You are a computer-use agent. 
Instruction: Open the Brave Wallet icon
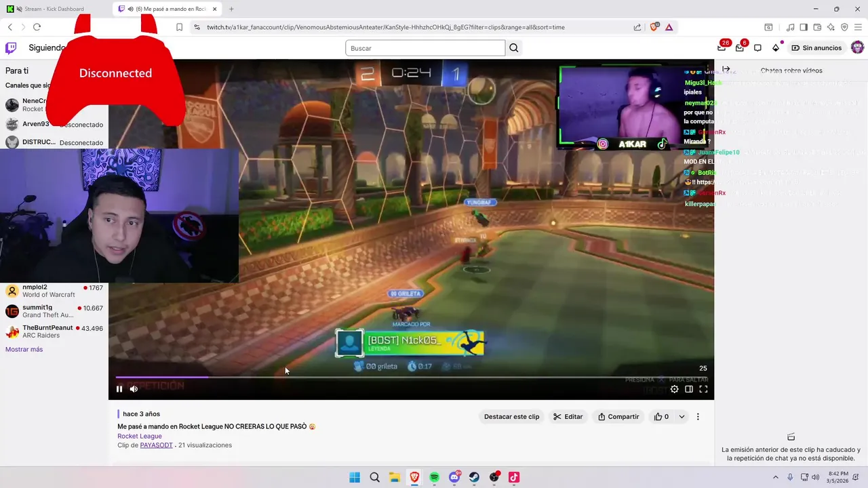(x=817, y=27)
